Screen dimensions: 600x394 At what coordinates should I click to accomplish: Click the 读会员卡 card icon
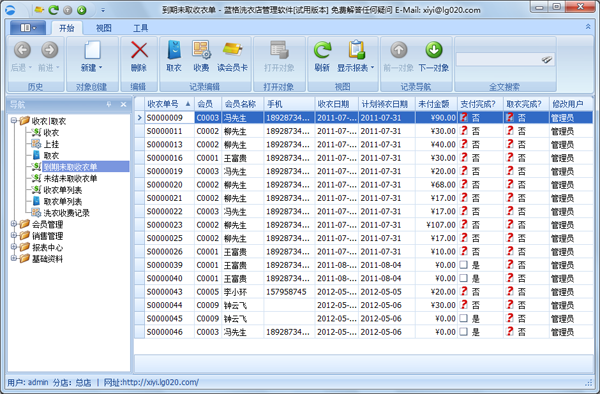[232, 50]
